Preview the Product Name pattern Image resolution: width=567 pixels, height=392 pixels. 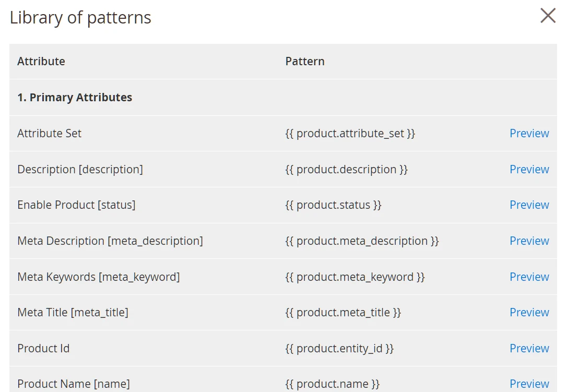pos(529,384)
